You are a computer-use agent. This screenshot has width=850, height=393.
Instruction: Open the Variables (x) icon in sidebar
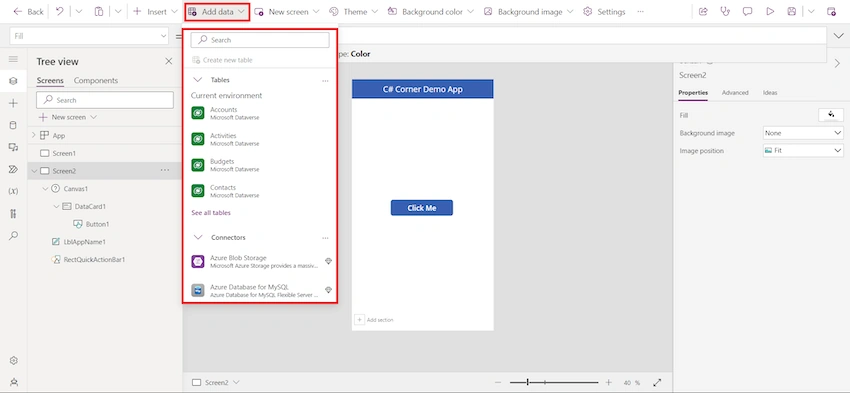tap(14, 191)
